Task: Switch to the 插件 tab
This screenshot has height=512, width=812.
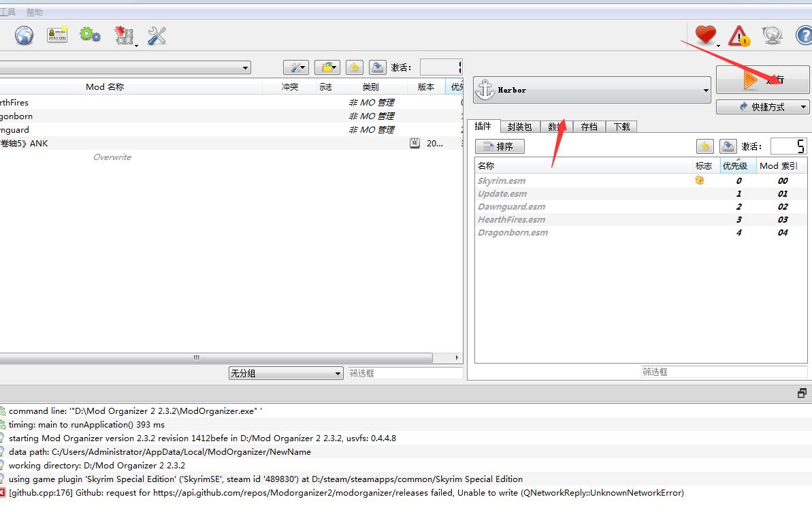Action: coord(483,126)
